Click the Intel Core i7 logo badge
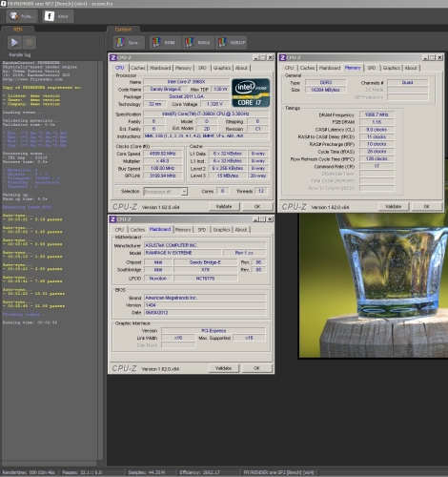 (x=251, y=93)
